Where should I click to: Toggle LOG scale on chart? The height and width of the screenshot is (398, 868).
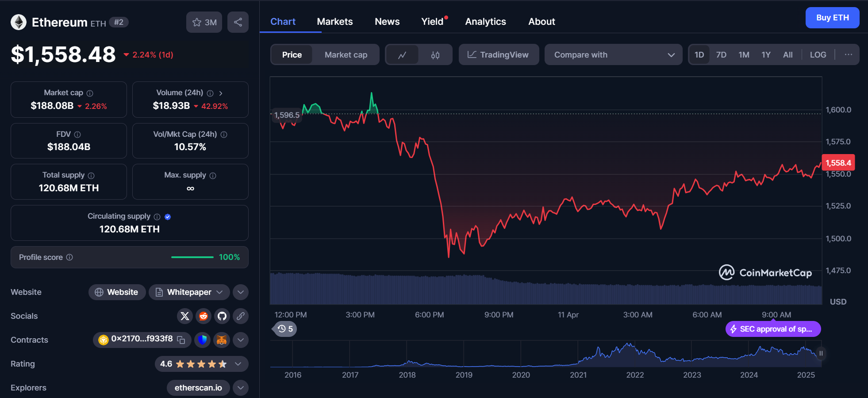pyautogui.click(x=818, y=55)
